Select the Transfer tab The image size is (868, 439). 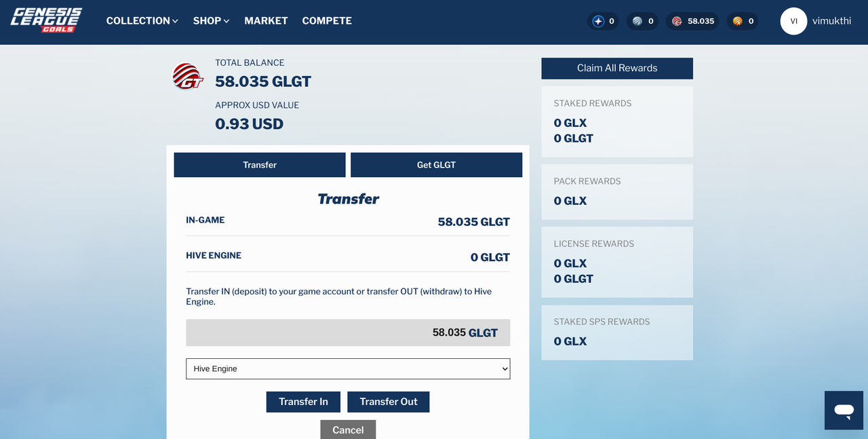260,165
